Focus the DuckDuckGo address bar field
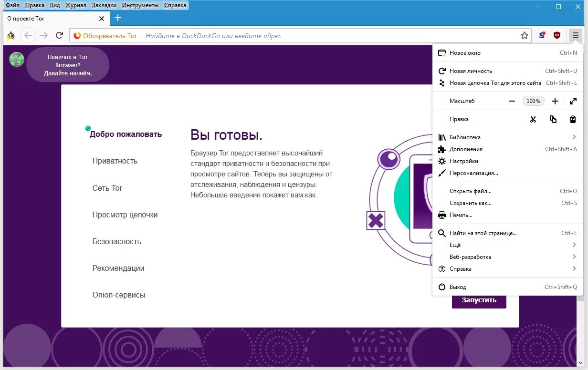The image size is (588, 370). [x=330, y=36]
